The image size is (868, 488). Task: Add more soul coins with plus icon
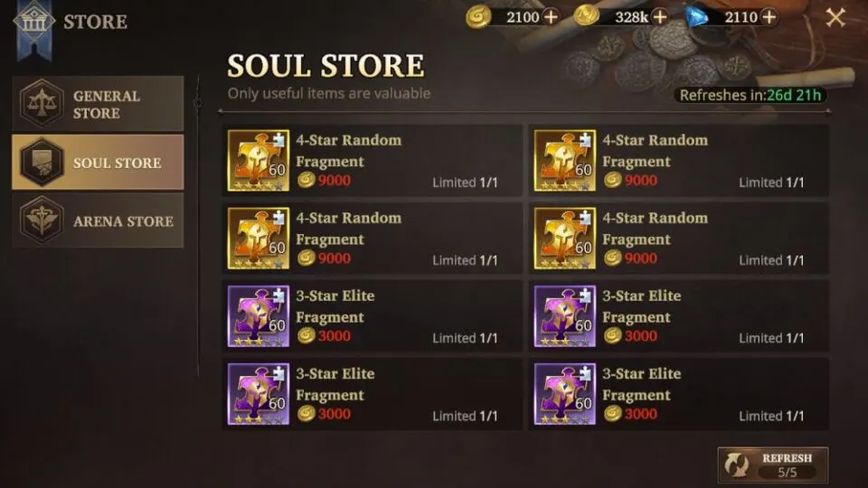pos(551,17)
